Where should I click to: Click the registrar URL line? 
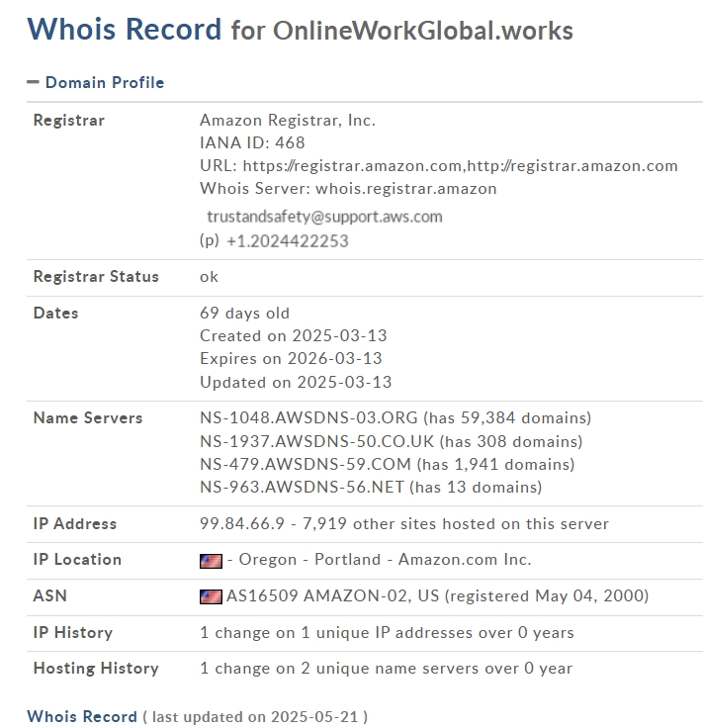tap(438, 166)
